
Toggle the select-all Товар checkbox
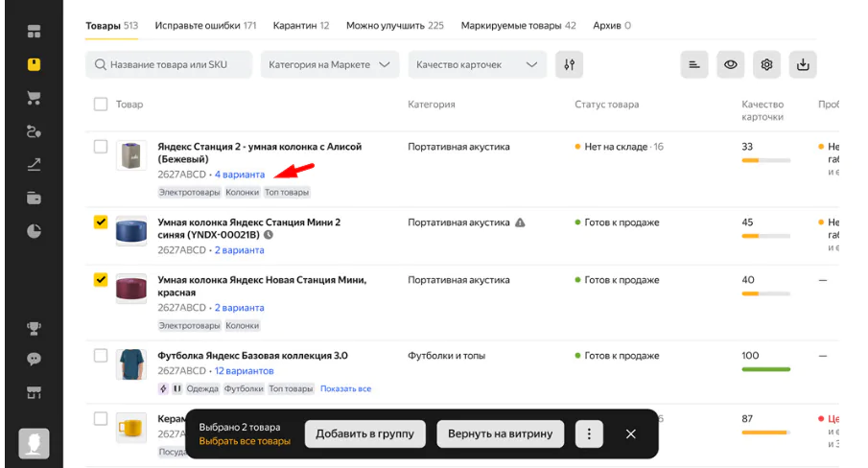101,104
